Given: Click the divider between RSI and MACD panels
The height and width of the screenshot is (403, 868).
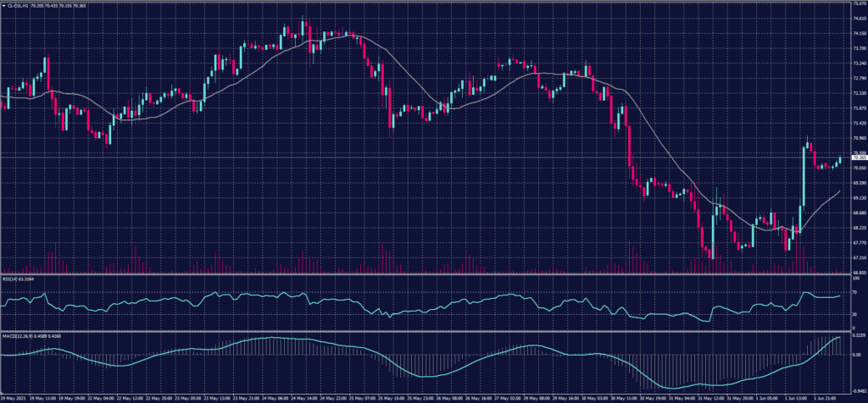Looking at the screenshot, I should click(424, 329).
